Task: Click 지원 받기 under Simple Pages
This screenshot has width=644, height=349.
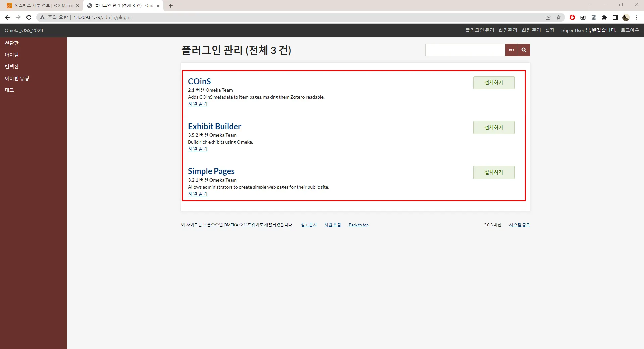Action: tap(198, 194)
